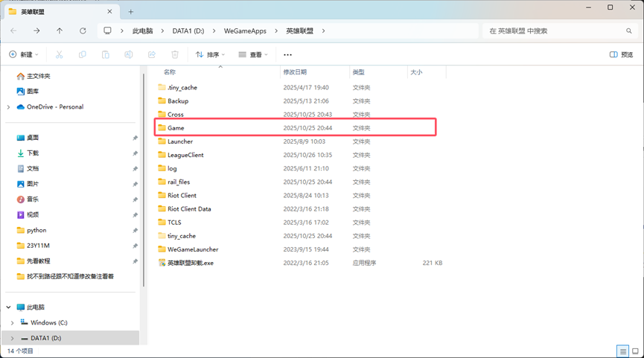Click the Delete trash icon

click(x=175, y=54)
